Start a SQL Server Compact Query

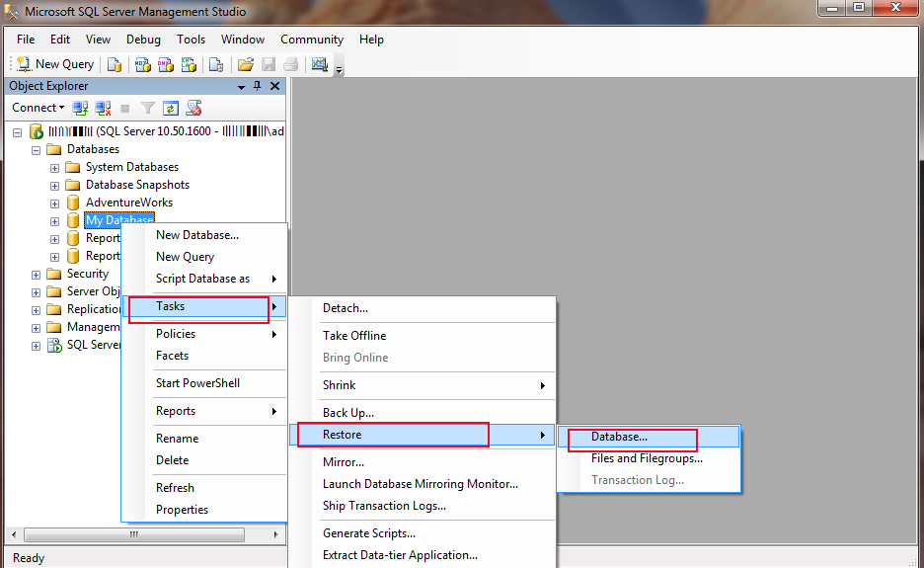[216, 64]
